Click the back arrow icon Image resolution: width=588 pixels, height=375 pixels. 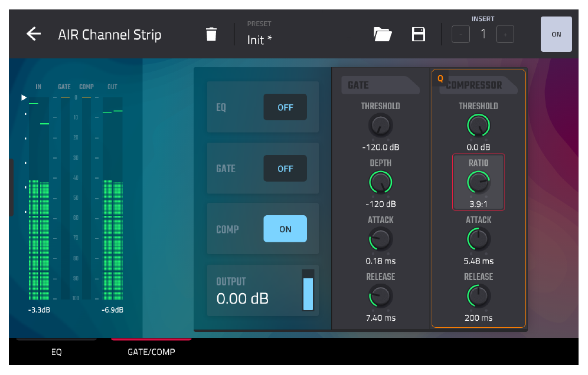pyautogui.click(x=34, y=34)
